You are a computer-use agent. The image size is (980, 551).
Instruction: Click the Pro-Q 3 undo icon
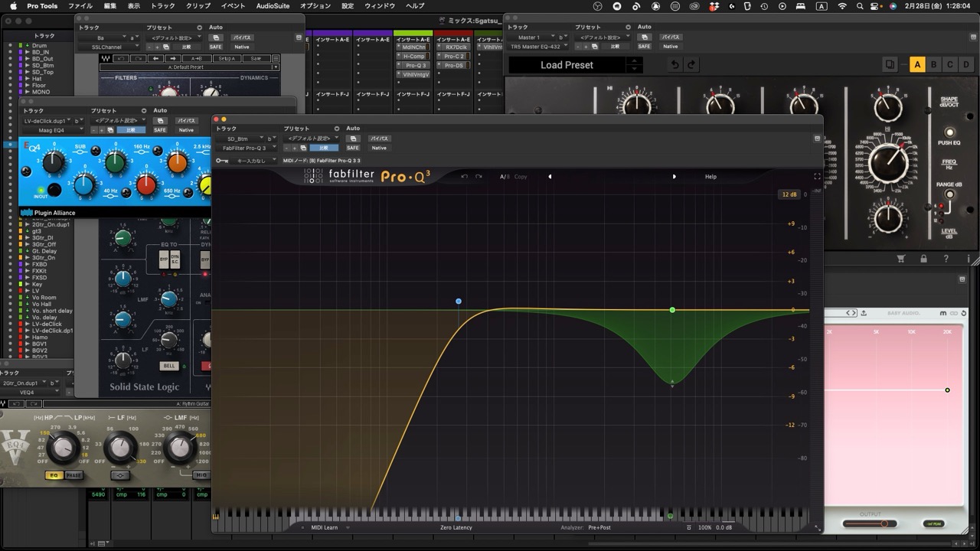coord(464,177)
